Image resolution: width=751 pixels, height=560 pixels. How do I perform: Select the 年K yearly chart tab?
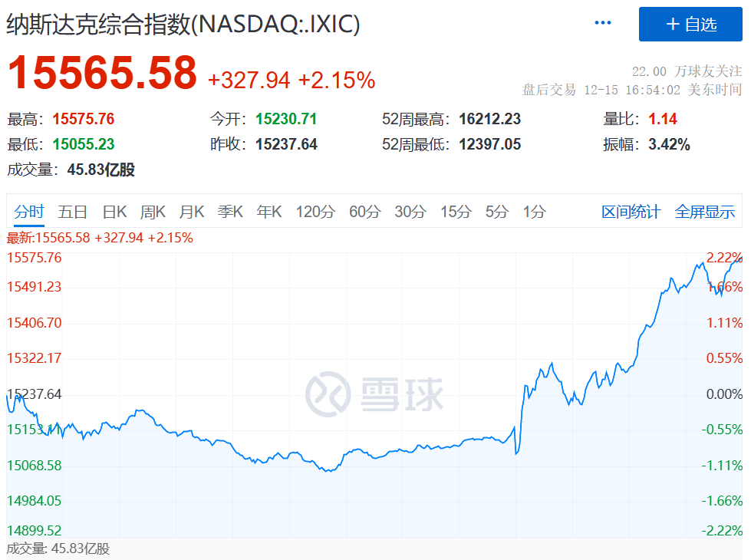click(269, 212)
